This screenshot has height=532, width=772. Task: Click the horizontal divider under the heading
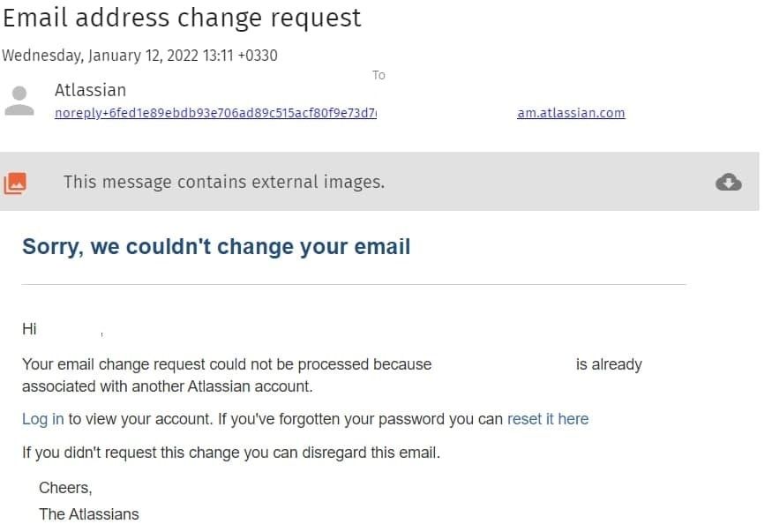pos(354,284)
